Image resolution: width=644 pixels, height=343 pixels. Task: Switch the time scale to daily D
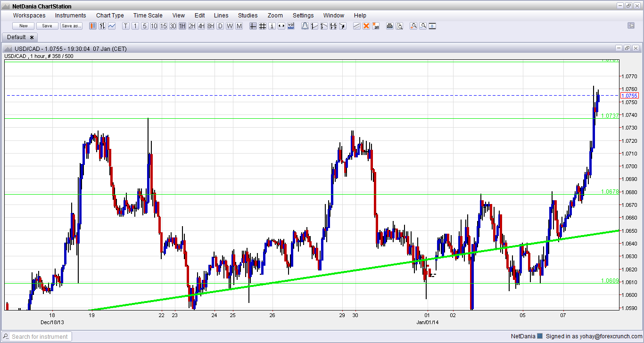coord(220,26)
